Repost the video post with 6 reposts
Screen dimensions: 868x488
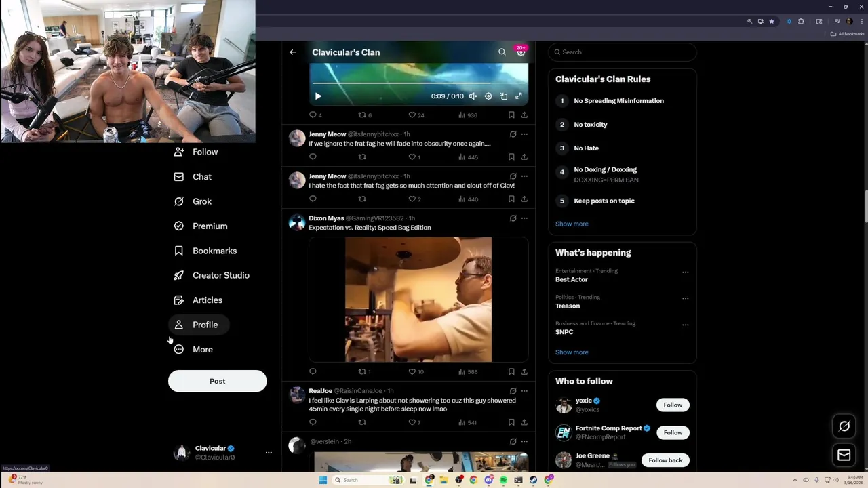[x=365, y=115]
